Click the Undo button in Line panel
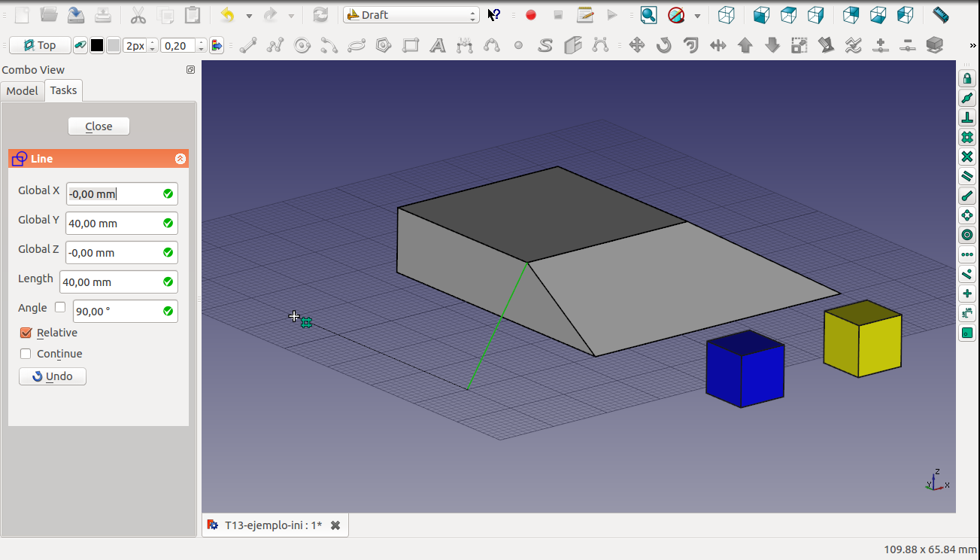 [x=53, y=376]
